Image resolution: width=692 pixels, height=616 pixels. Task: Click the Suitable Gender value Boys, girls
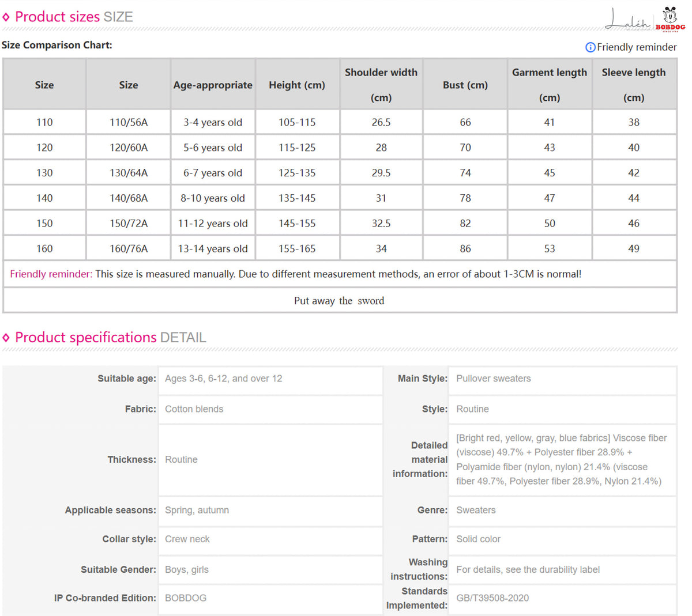click(186, 569)
